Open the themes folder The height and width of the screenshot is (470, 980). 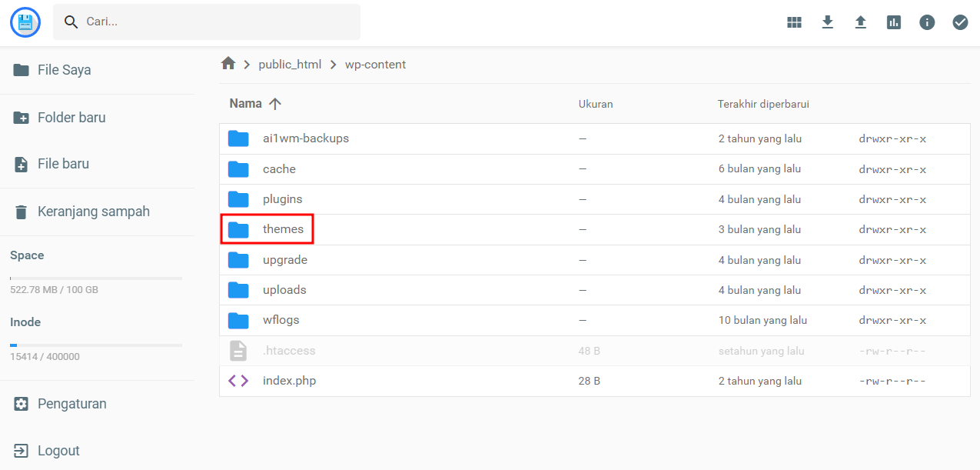(284, 228)
